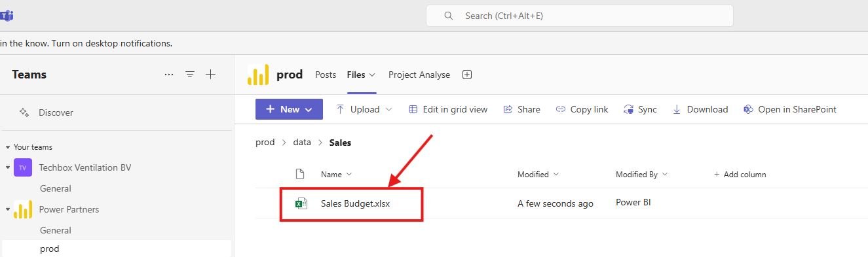Click 'A few seconds ago' modified cell
Image resolution: width=868 pixels, height=257 pixels.
click(x=556, y=203)
